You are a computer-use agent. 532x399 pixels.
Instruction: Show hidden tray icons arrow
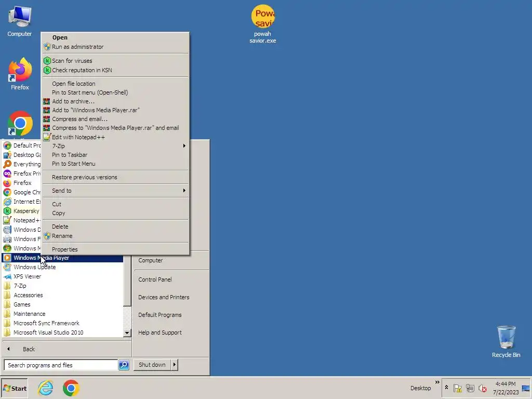[x=446, y=388]
